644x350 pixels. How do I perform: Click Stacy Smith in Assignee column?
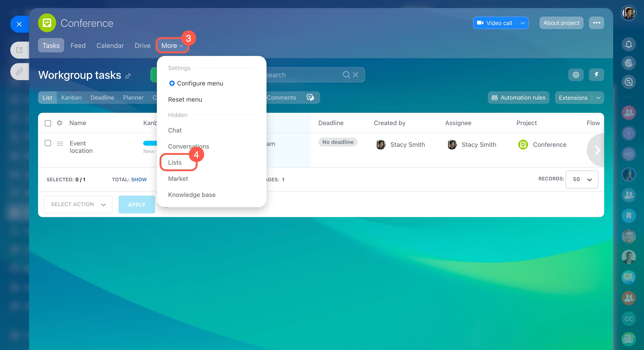coord(479,145)
